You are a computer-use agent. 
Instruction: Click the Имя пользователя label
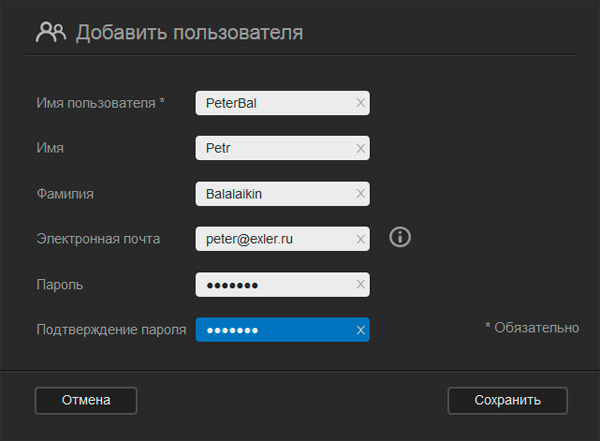click(100, 103)
